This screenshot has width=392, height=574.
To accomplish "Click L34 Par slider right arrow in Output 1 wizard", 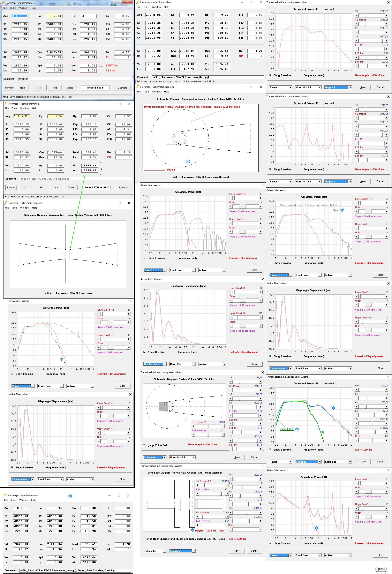I will coord(387,66).
